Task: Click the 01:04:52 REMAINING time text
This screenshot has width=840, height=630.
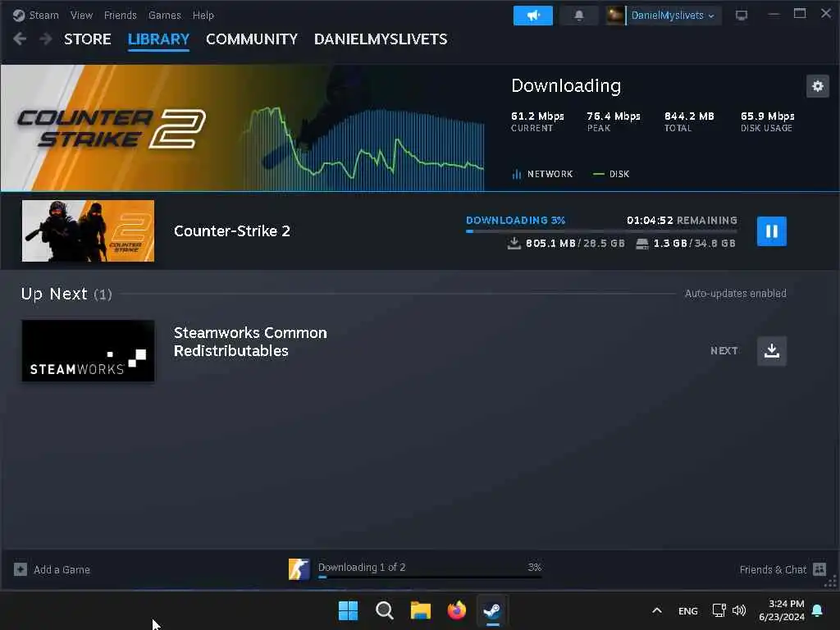Action: [x=682, y=220]
